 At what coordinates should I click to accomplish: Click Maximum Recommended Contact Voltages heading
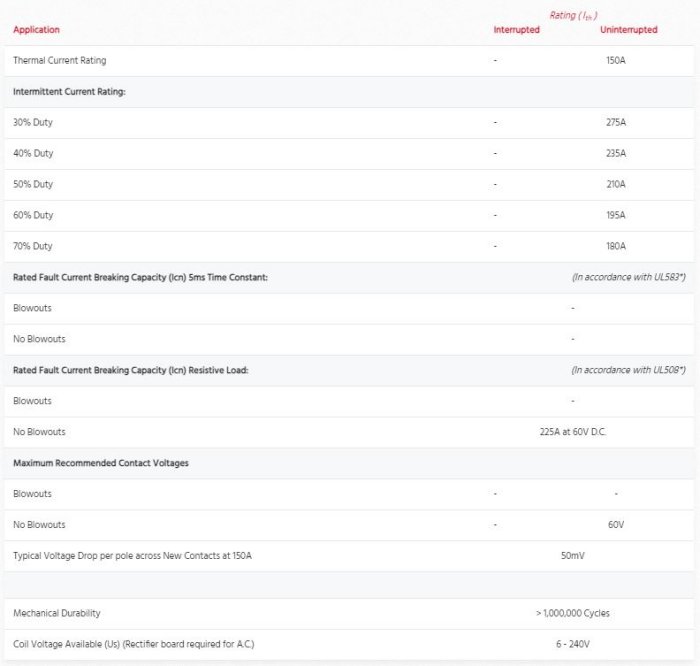[x=101, y=463]
